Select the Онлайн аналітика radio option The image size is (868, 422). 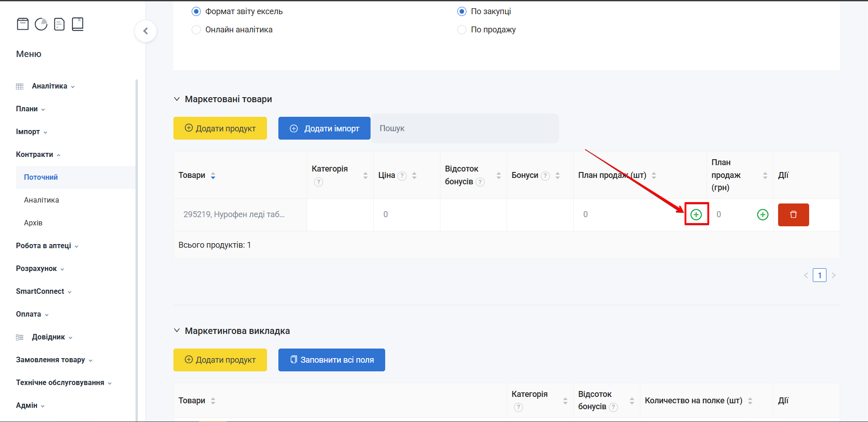pyautogui.click(x=196, y=30)
